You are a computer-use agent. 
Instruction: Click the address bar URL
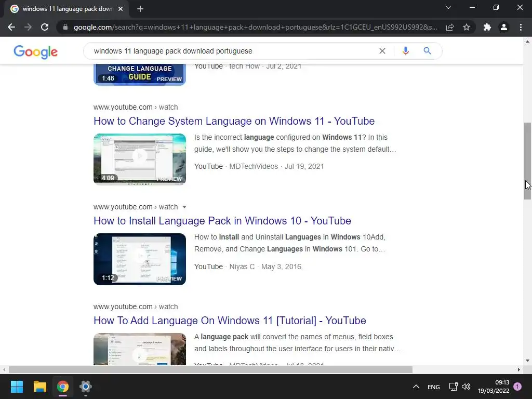point(256,27)
